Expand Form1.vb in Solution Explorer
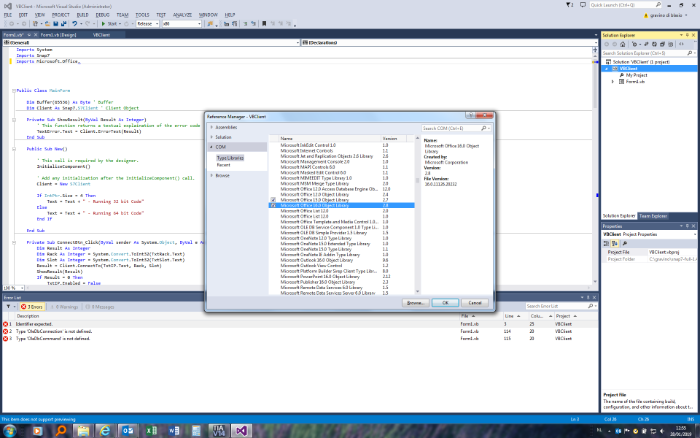This screenshot has width=700, height=438. [x=612, y=82]
